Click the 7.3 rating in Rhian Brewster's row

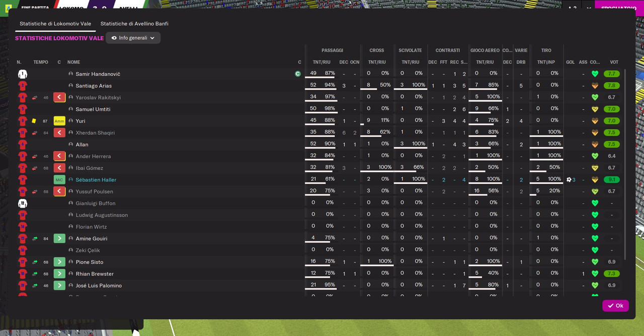coord(612,274)
